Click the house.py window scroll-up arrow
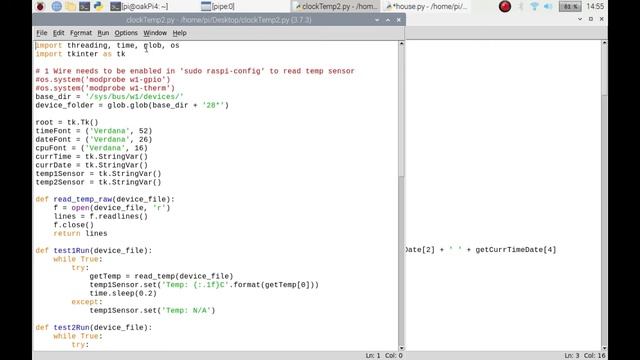Image resolution: width=640 pixels, height=360 pixels. tap(604, 43)
